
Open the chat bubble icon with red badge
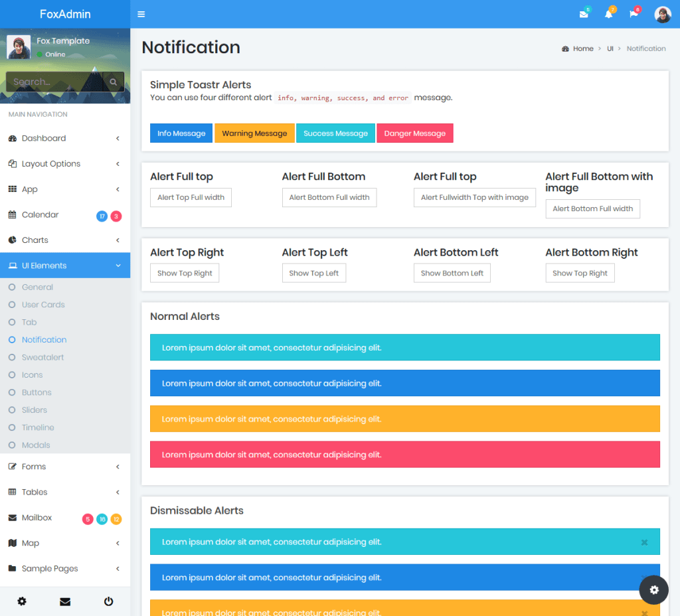(635, 13)
